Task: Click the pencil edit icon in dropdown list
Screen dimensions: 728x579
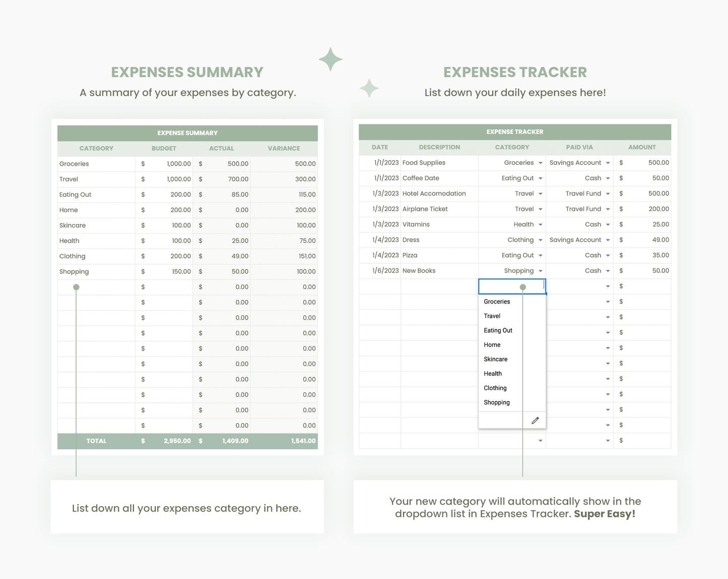Action: click(535, 420)
